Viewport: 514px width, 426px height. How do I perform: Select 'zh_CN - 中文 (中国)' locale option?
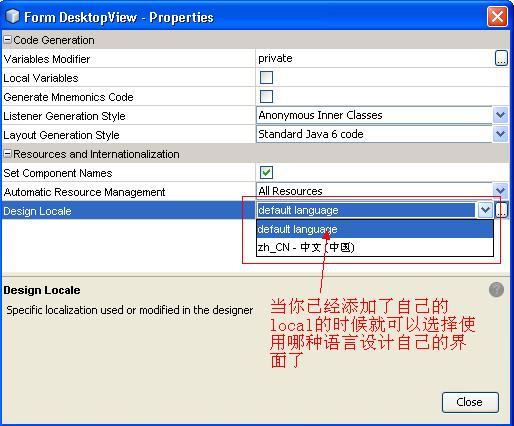coord(375,247)
